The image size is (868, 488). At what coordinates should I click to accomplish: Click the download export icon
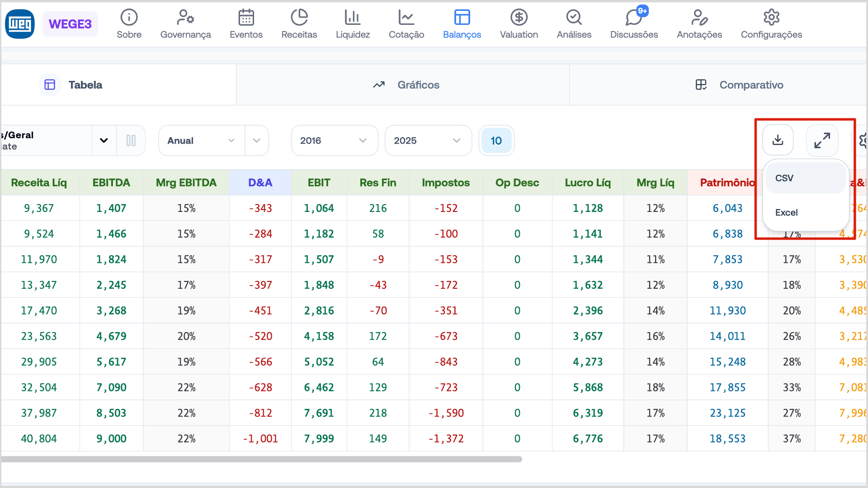(778, 140)
